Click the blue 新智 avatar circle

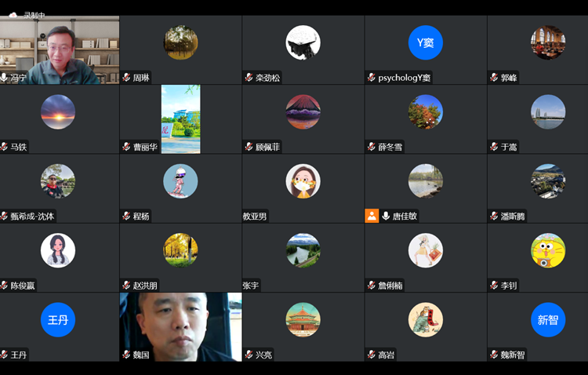click(547, 319)
